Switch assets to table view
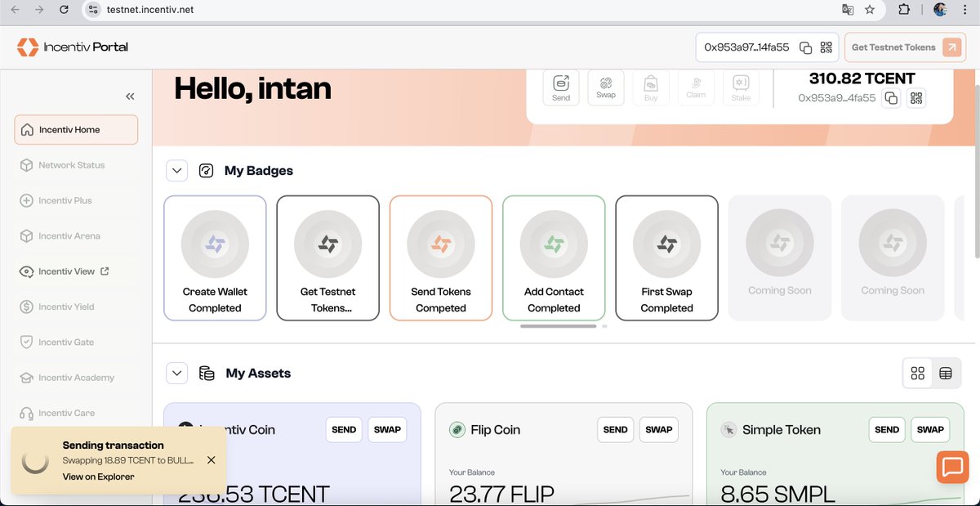Image resolution: width=980 pixels, height=506 pixels. click(946, 374)
